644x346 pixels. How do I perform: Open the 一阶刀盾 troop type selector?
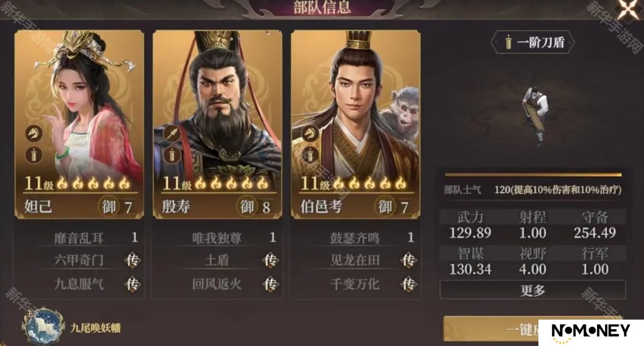[533, 43]
